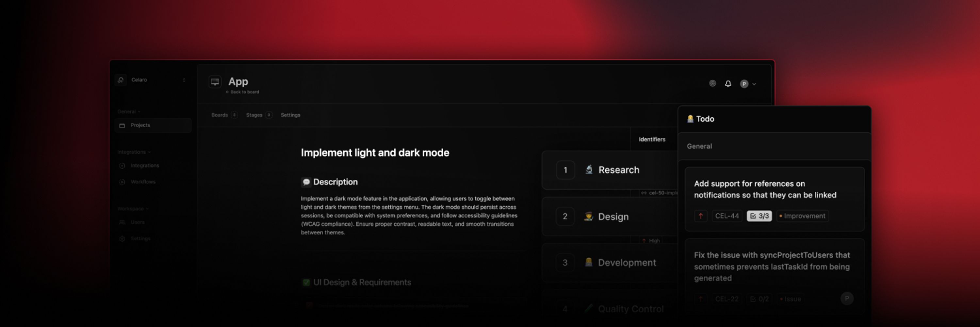Click priority arrow on CEL-22 card
The width and height of the screenshot is (980, 327).
click(x=701, y=299)
